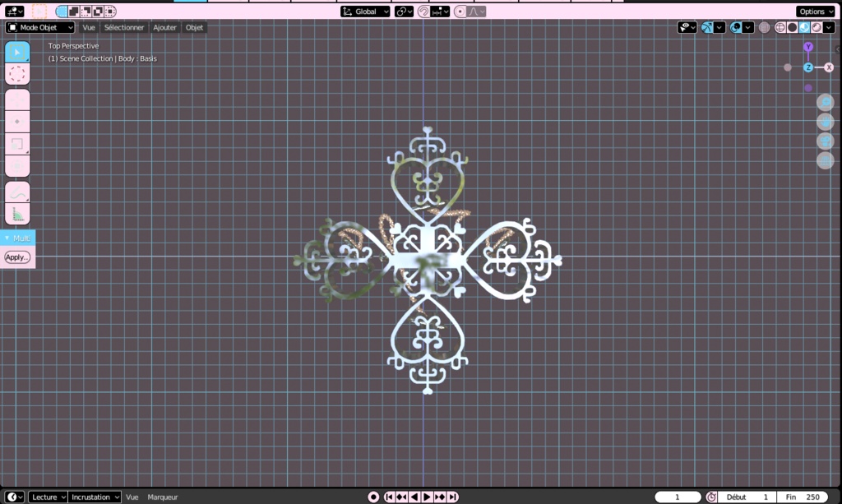
Task: Open the Mode Objet dropdown
Action: 40,27
